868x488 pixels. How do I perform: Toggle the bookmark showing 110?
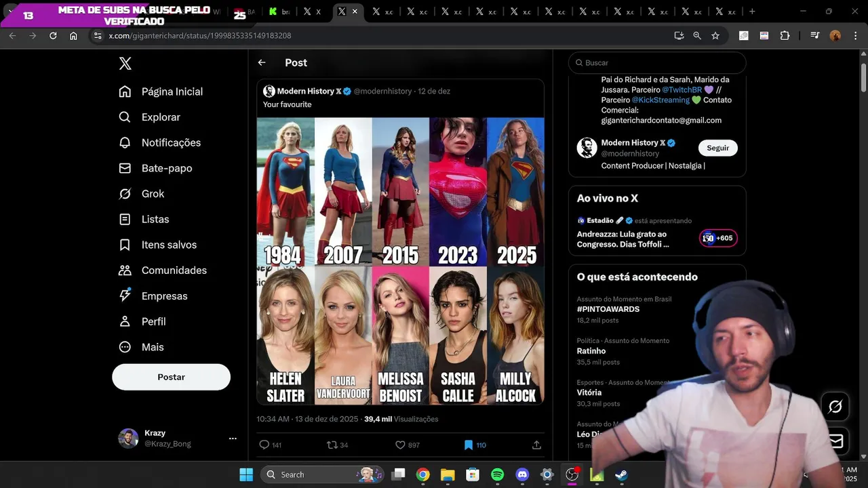[x=468, y=445]
